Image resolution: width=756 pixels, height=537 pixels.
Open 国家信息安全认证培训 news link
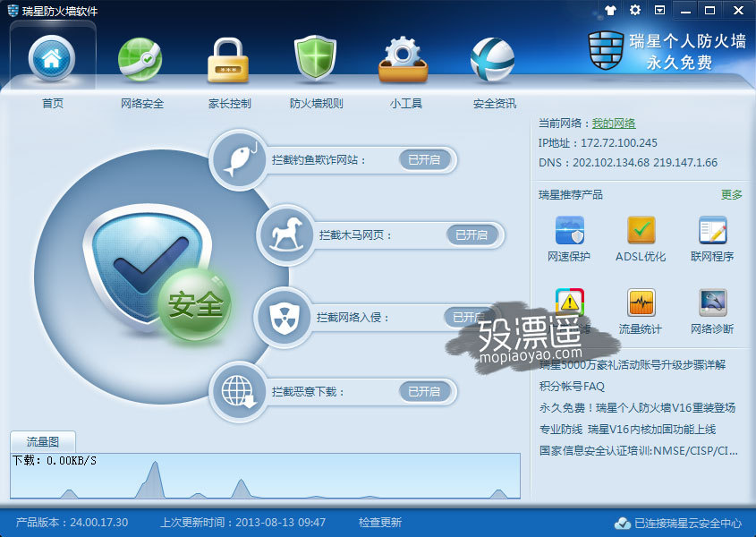639,451
